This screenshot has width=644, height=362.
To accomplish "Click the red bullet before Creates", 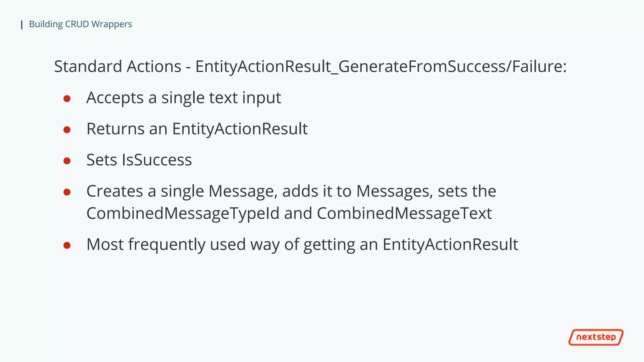I will point(67,192).
